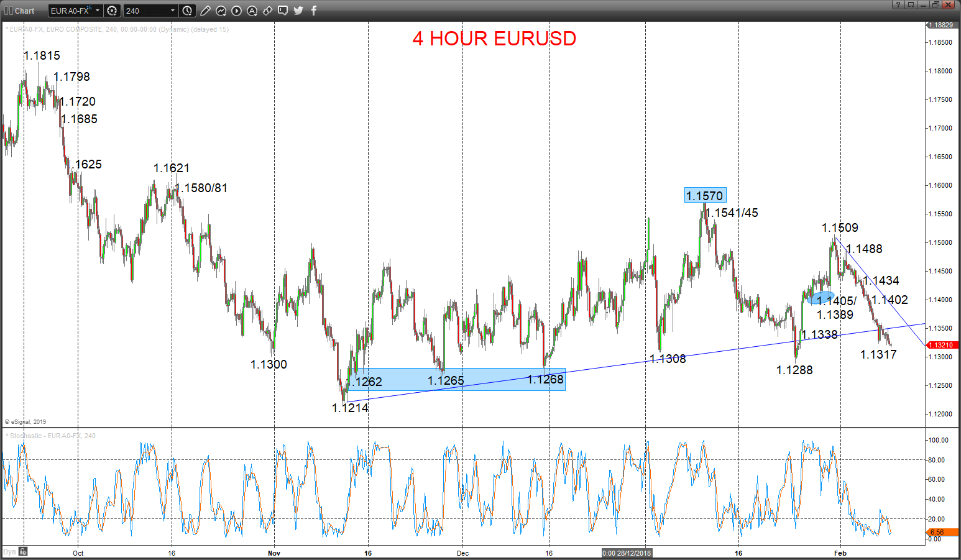Expand the 240 interval dropdown arrow
This screenshot has width=961, height=560.
(x=173, y=11)
